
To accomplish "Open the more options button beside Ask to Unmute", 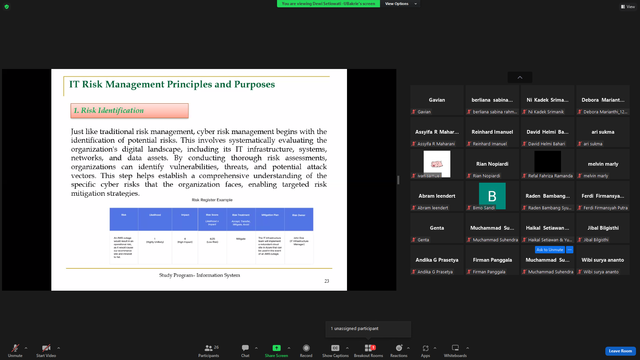I will (x=570, y=249).
